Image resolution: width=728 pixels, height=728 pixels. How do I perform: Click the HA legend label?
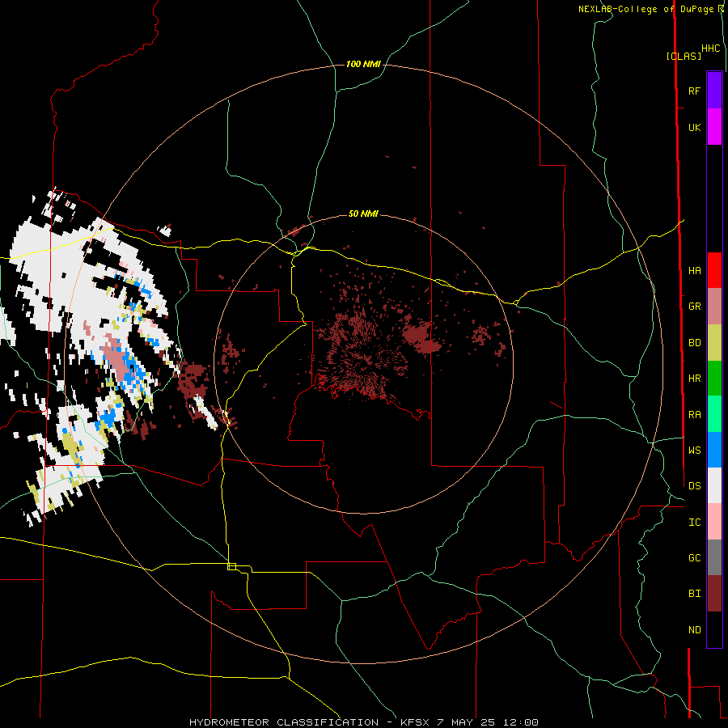pyautogui.click(x=695, y=270)
